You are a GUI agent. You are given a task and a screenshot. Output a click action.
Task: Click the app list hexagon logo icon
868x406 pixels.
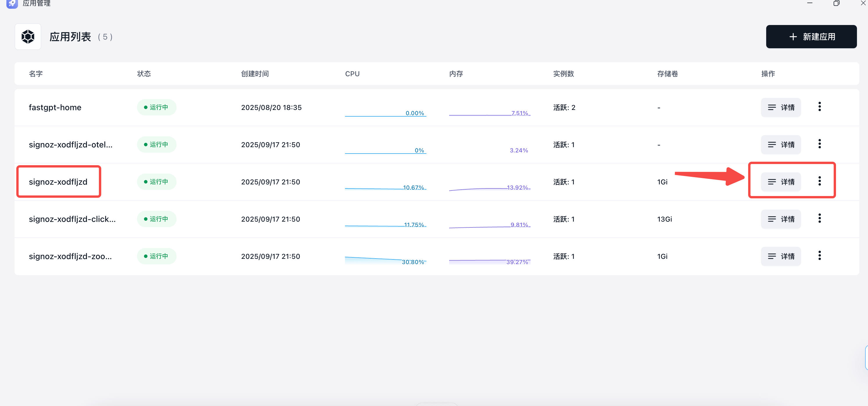point(28,37)
